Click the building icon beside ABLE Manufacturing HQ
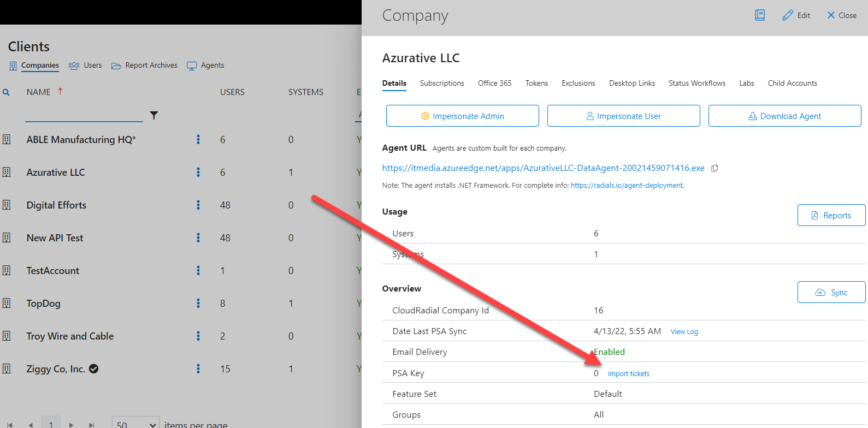Viewport: 868px width, 428px height. coord(7,140)
